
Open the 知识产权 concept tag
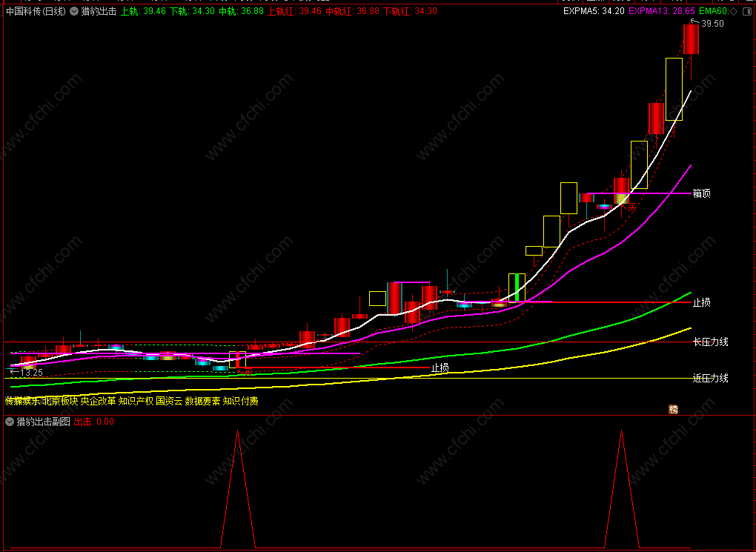click(x=136, y=401)
